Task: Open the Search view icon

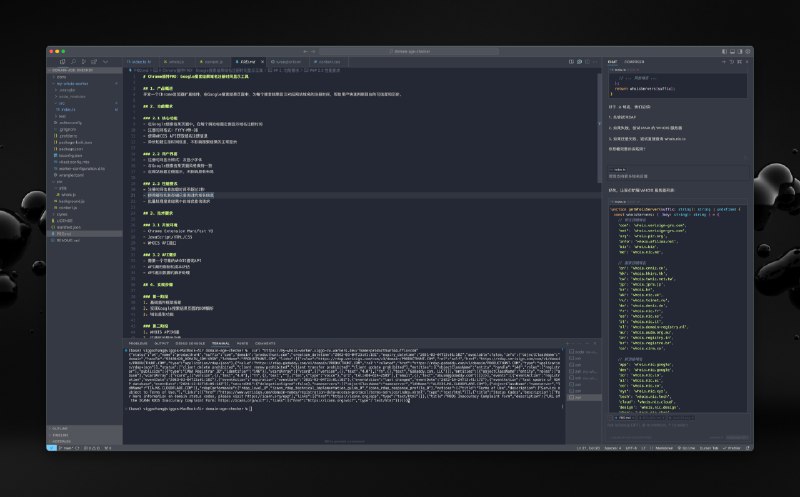Action: tap(73, 62)
